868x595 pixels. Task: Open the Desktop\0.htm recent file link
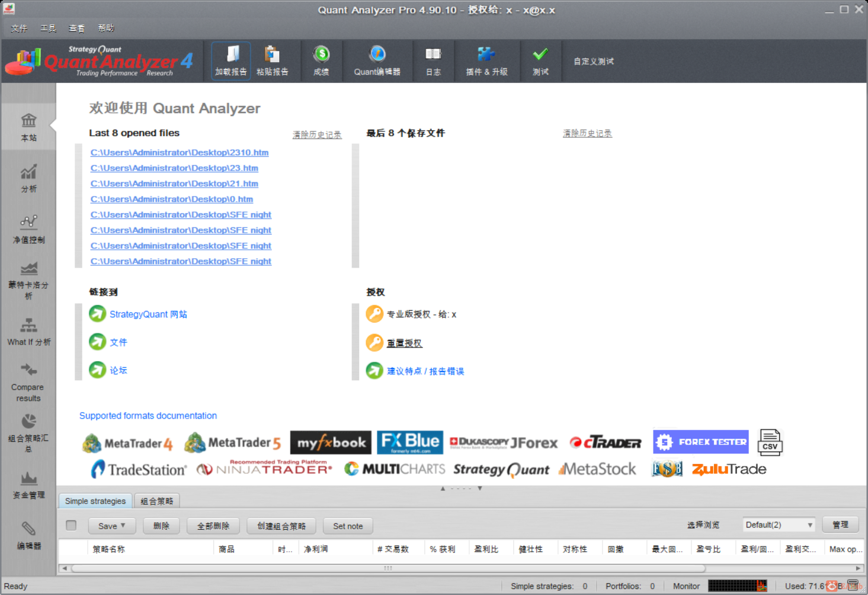pos(172,199)
